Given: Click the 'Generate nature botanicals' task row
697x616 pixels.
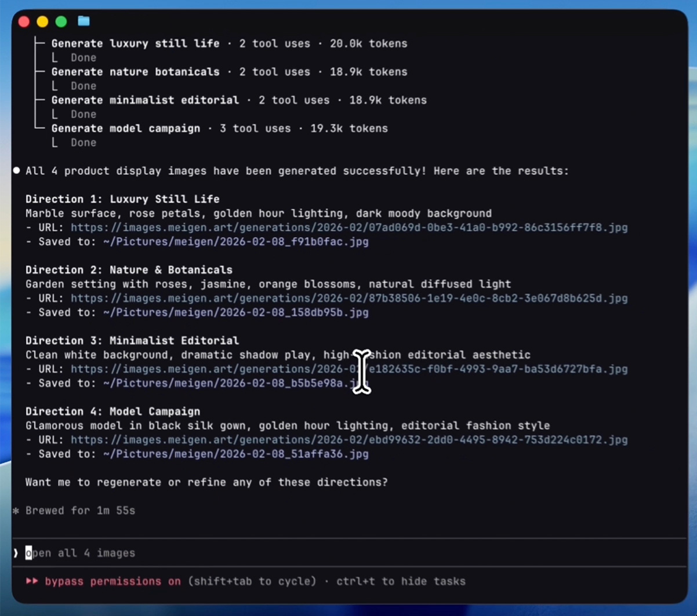Looking at the screenshot, I should 229,72.
